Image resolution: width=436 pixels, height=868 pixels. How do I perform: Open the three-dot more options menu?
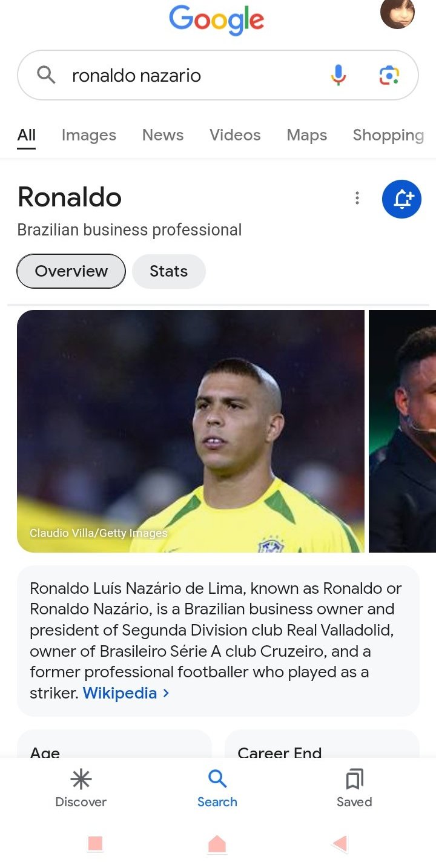357,198
